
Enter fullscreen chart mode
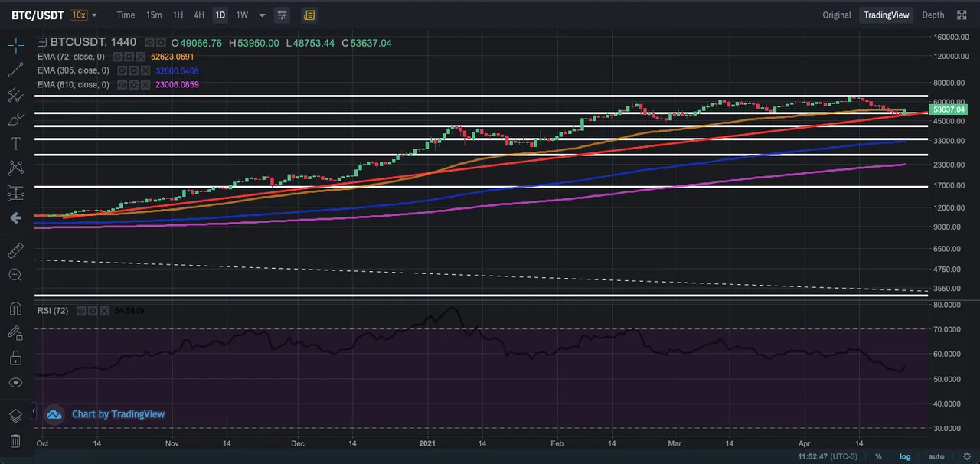tap(961, 15)
